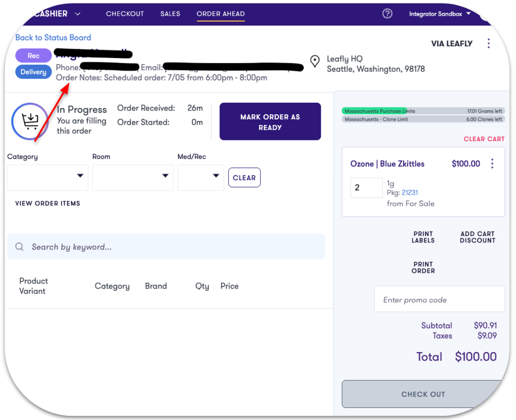
Task: Click the Brand column header
Action: point(156,286)
